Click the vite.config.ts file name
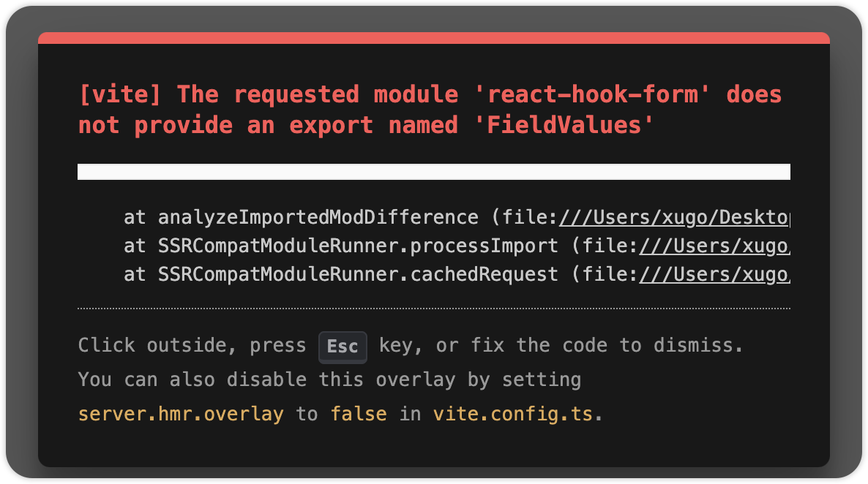The height and width of the screenshot is (484, 868). tap(514, 414)
